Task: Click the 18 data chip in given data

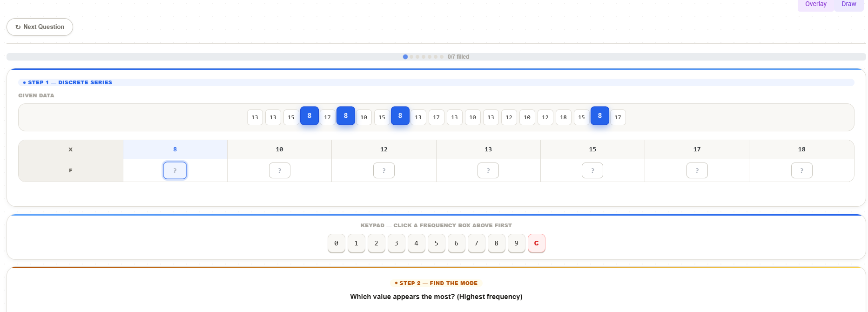Action: (563, 117)
